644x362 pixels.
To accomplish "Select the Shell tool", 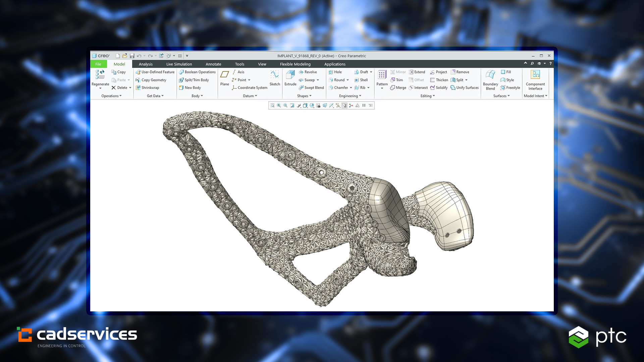I will tap(361, 80).
